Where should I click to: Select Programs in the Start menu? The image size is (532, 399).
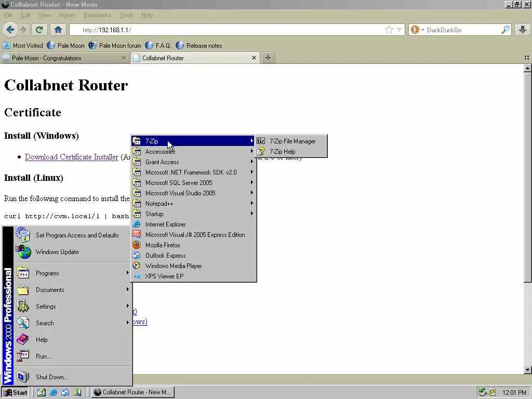[x=72, y=273]
